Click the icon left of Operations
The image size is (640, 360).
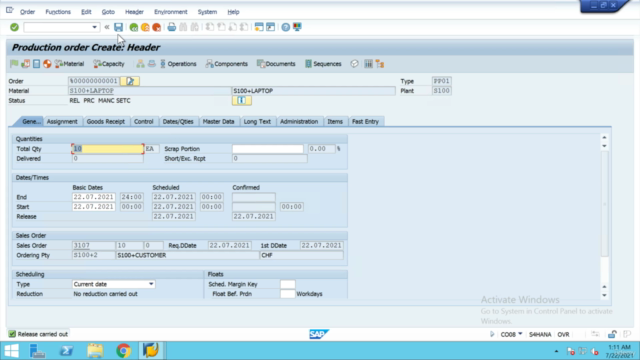coord(162,64)
